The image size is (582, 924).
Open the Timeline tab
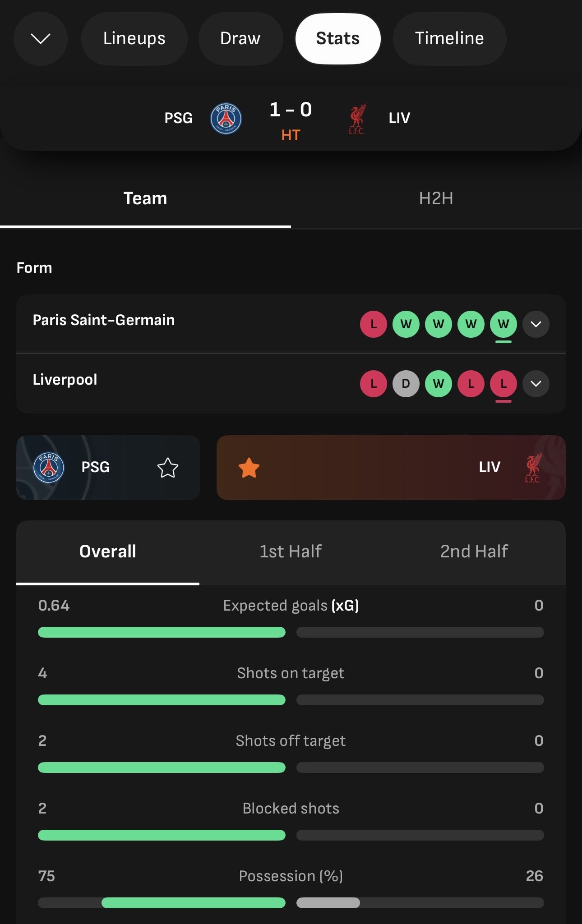point(449,39)
